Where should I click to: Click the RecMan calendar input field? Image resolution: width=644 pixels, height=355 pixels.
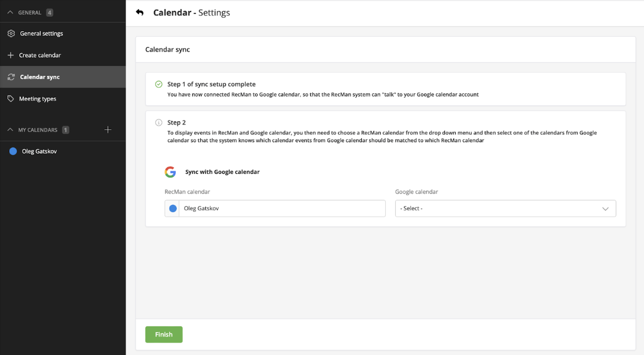282,208
